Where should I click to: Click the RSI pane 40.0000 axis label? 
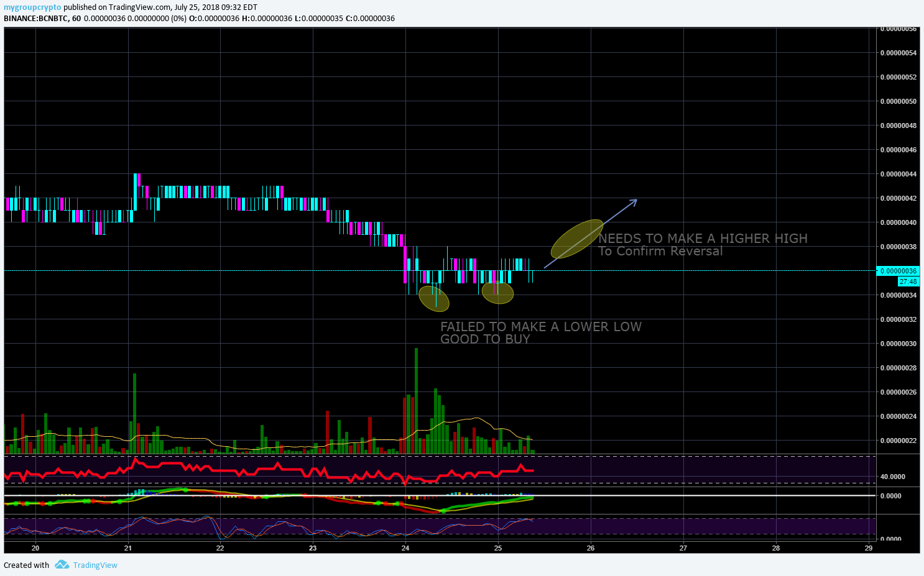[x=893, y=477]
